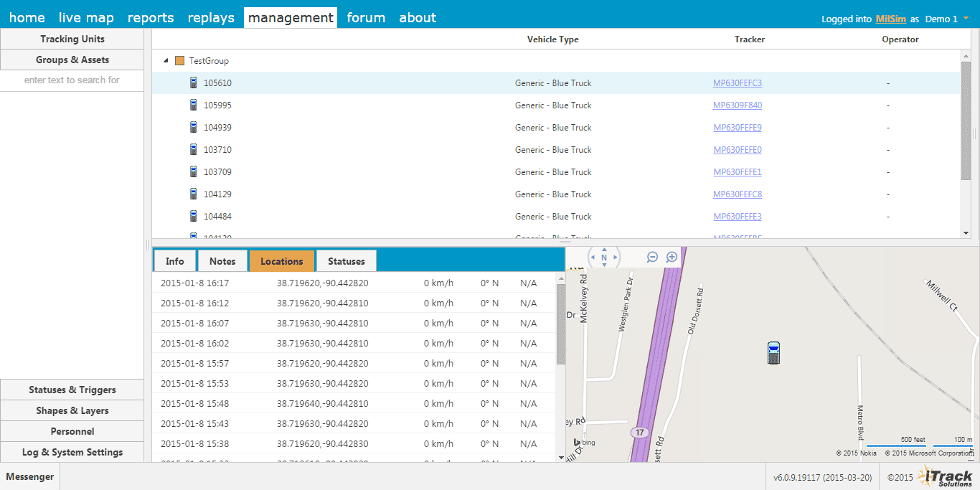Select location entry 2015-01-8 15:48
This screenshot has width=980, height=490.
click(x=354, y=403)
